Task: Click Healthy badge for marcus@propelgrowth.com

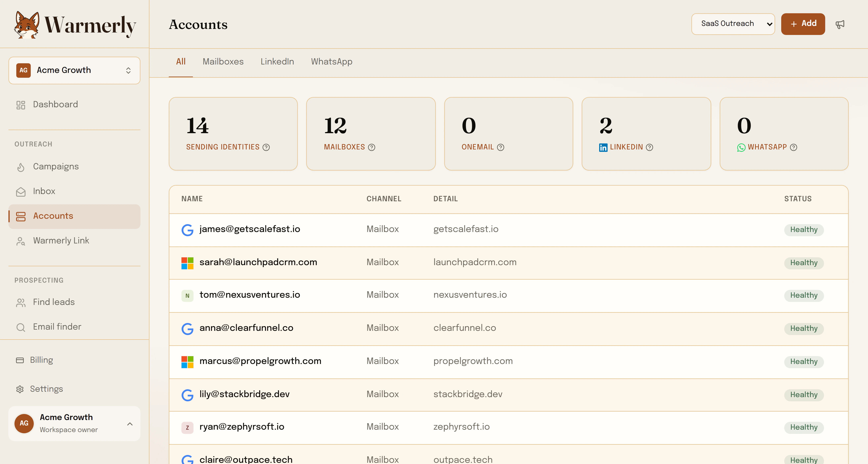Action: tap(804, 362)
